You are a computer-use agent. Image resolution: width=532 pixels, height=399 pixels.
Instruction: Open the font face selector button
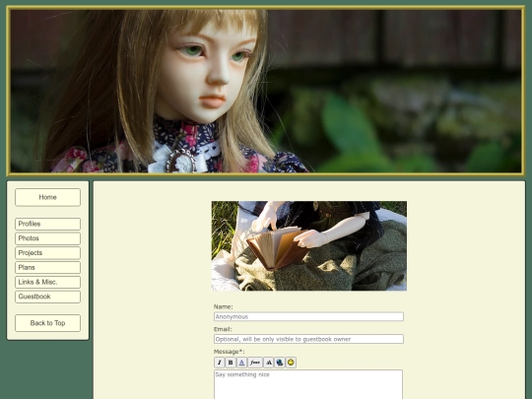click(255, 363)
